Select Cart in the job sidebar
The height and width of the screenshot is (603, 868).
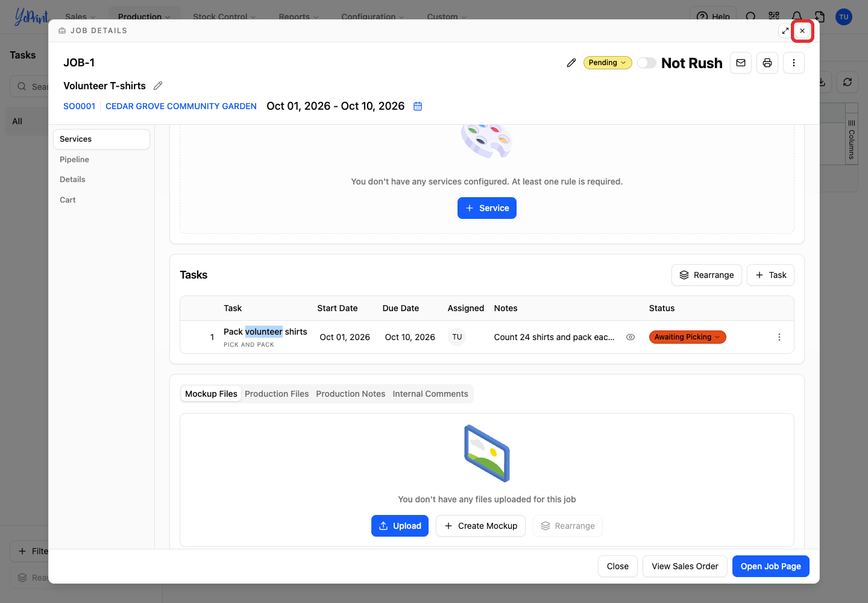pyautogui.click(x=101, y=200)
